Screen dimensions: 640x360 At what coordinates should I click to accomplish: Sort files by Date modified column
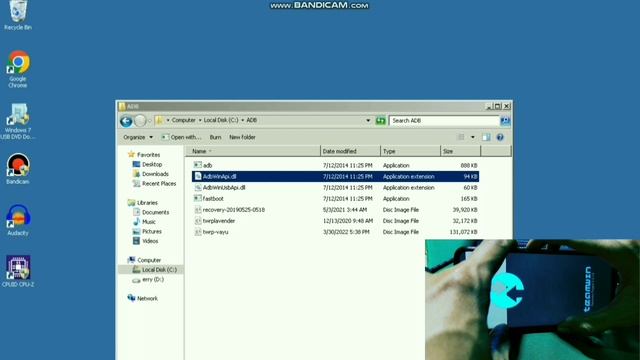coord(350,151)
